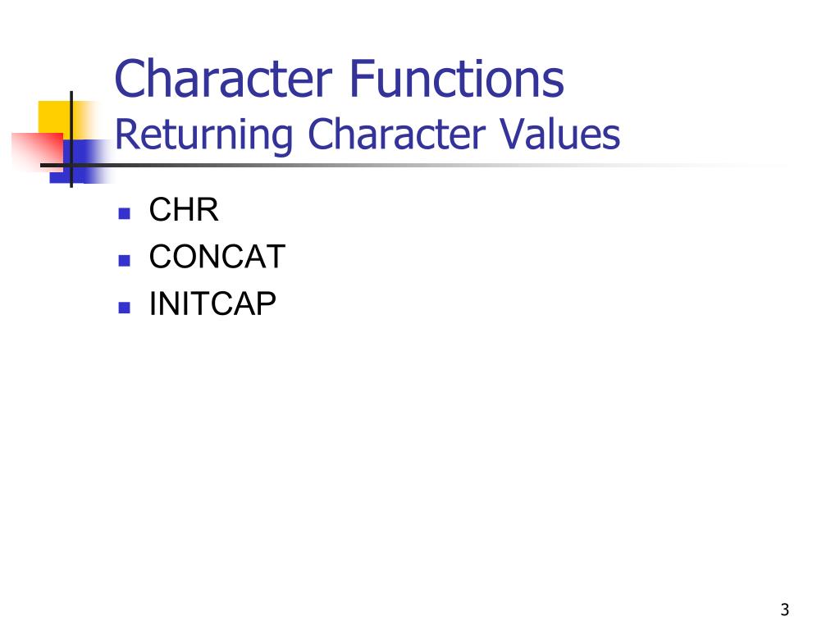Click the slide number 3
The width and height of the screenshot is (840, 630).
pos(785,609)
